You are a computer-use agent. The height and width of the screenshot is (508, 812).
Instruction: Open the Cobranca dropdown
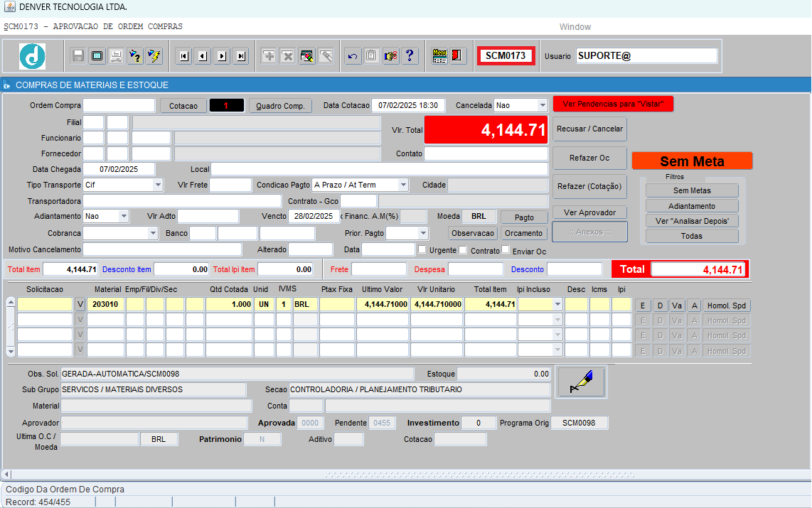click(x=152, y=233)
